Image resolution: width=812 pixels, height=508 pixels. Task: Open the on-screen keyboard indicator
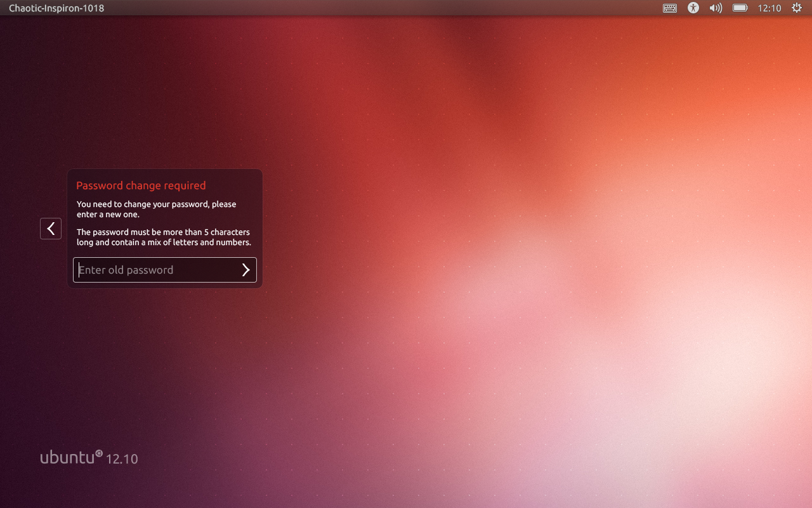[670, 8]
